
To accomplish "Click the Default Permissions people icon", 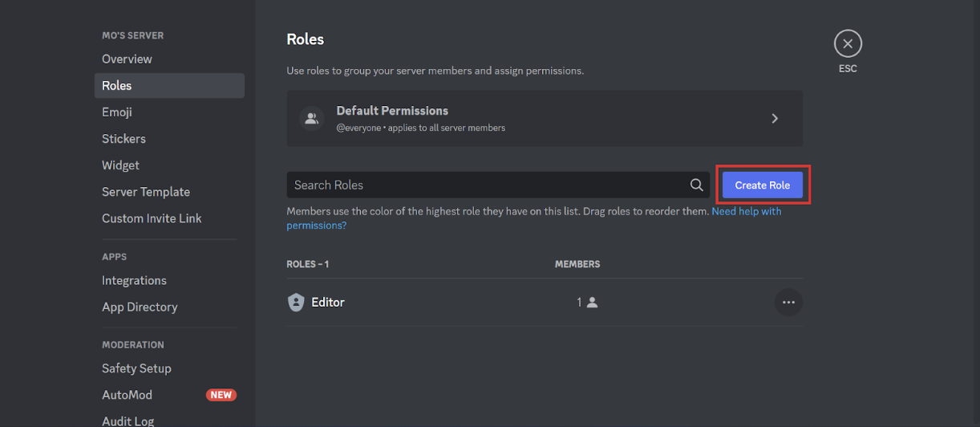I will pos(311,119).
